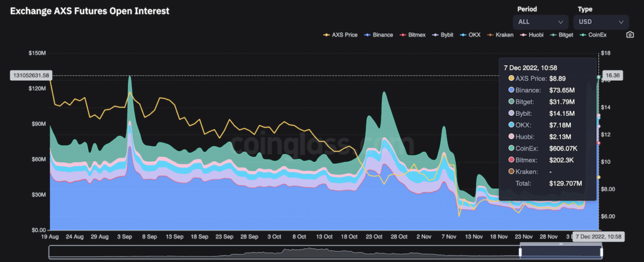The image size is (644, 262).
Task: Hide the Bitmex legend series
Action: click(415, 35)
